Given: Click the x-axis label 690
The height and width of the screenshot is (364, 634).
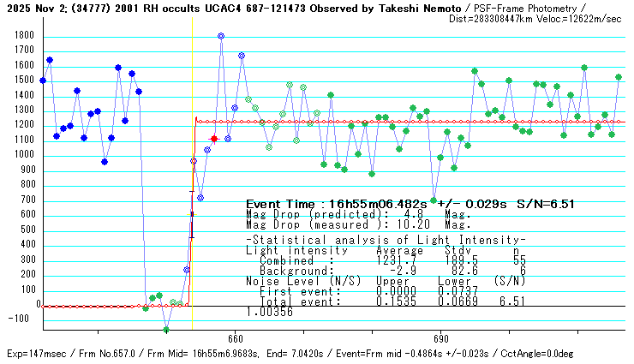Looking at the screenshot, I should (x=440, y=340).
